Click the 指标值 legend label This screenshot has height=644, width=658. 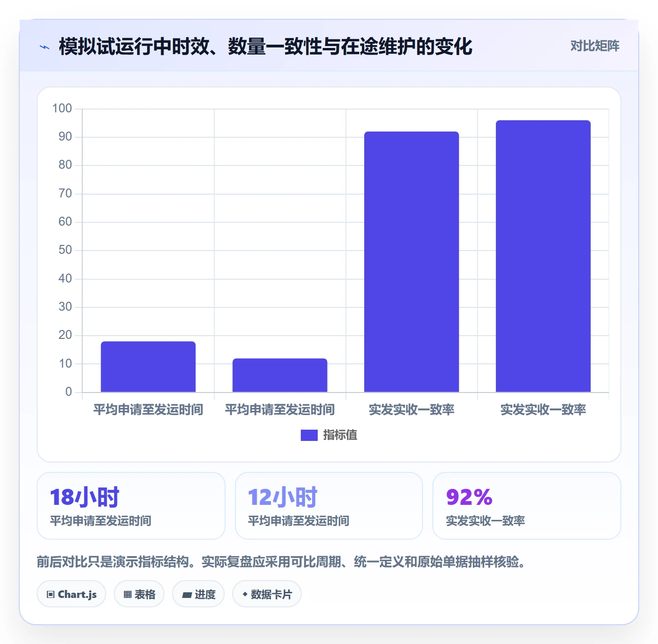coord(340,435)
